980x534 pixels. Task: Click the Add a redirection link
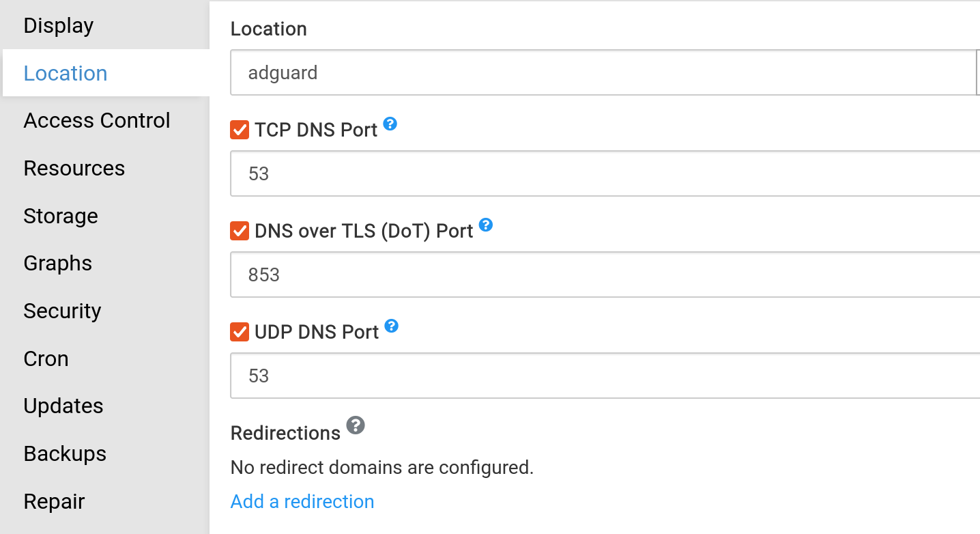coord(302,502)
